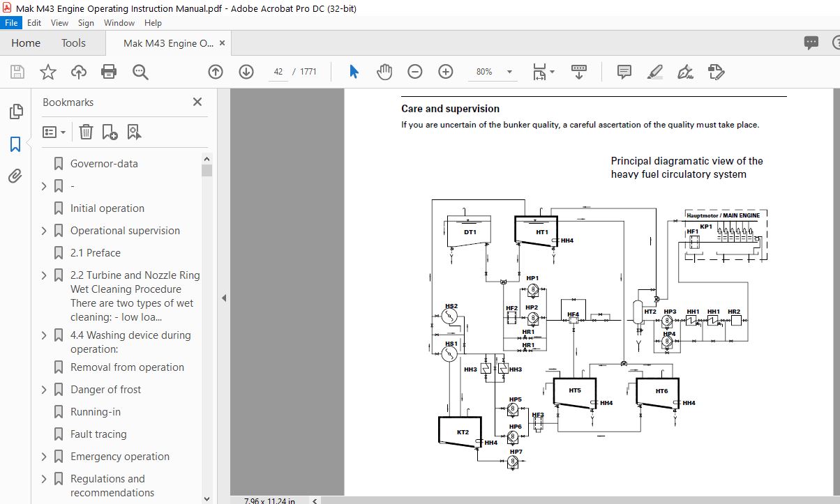Close the Bookmarks panel

point(197,102)
